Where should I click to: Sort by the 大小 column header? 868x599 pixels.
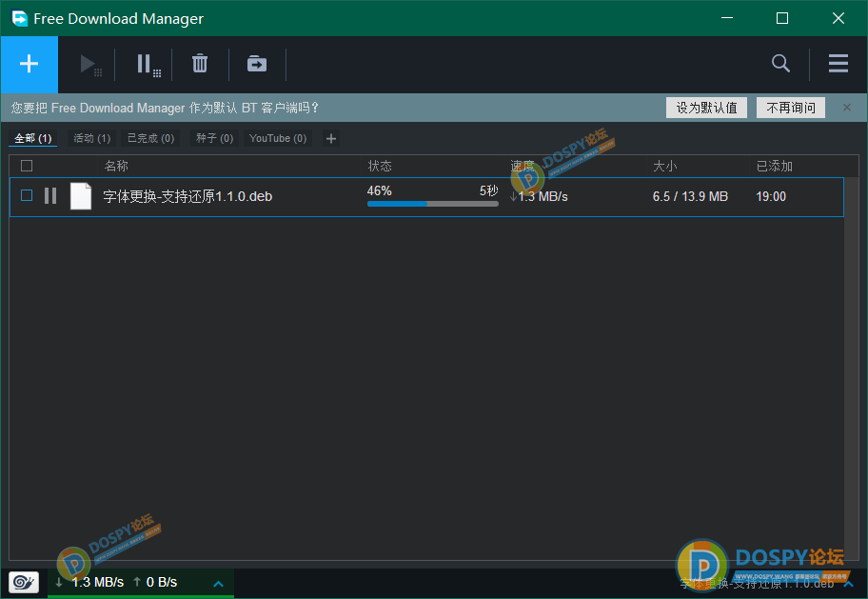[665, 167]
